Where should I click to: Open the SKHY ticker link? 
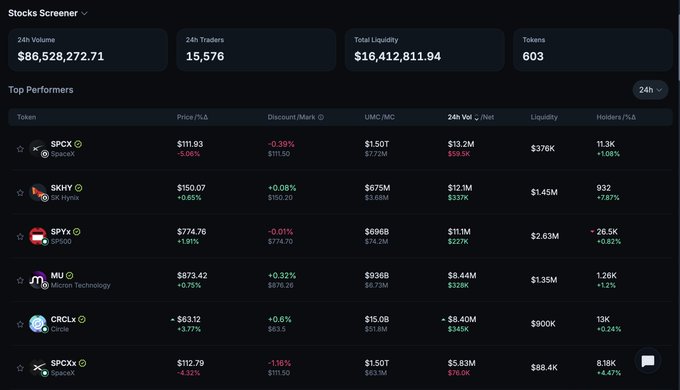[62, 188]
